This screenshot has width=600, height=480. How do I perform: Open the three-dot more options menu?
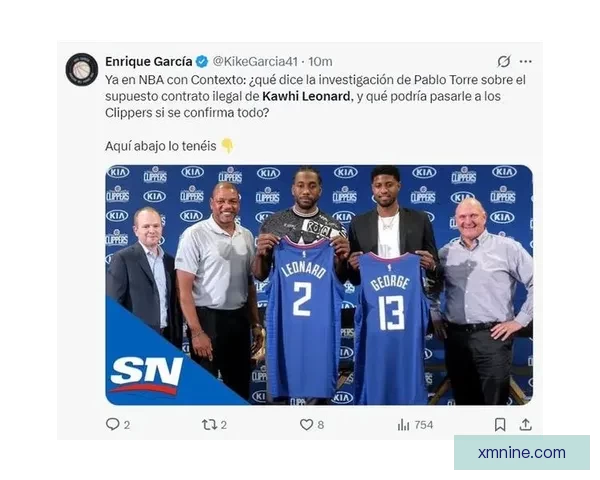526,61
